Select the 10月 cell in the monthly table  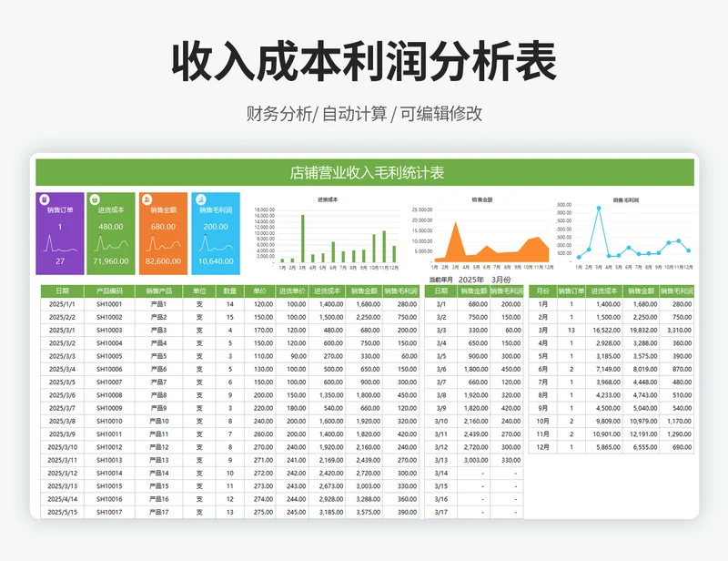click(x=542, y=421)
